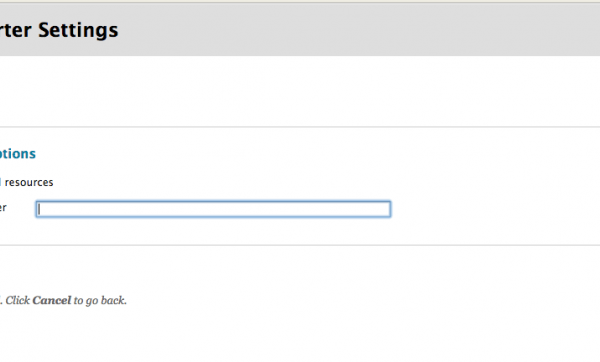Screen dimensions: 600x362
Task: Click the text cursor at start of input field
Action: [39, 209]
